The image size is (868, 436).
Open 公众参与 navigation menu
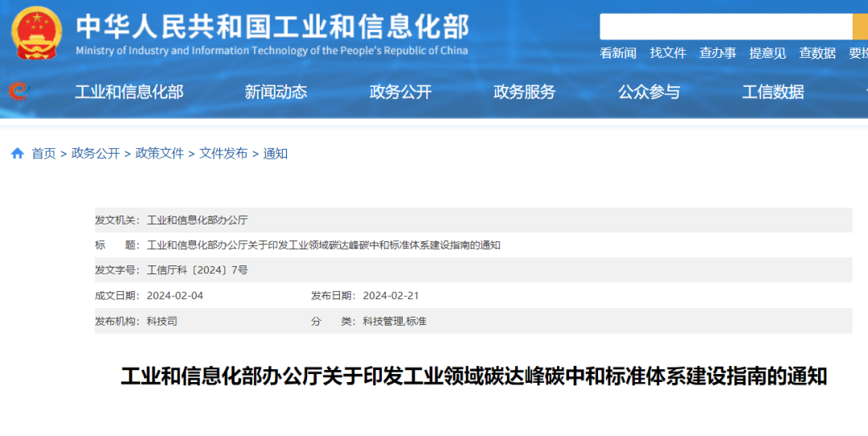pos(649,92)
